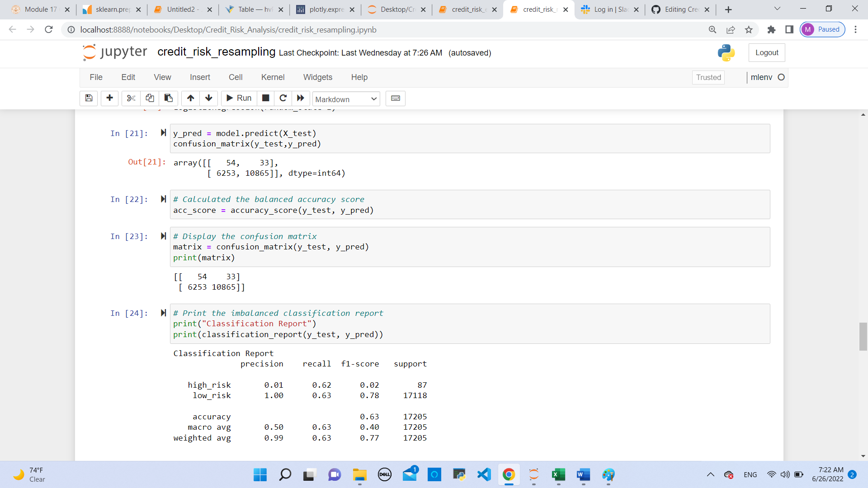Add a new cell below with plus icon
This screenshot has width=868, height=488.
[x=109, y=98]
